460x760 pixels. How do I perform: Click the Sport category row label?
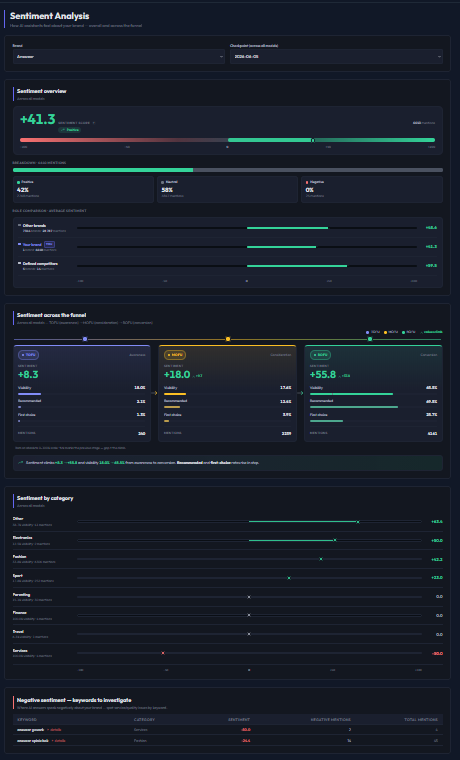pos(17,575)
